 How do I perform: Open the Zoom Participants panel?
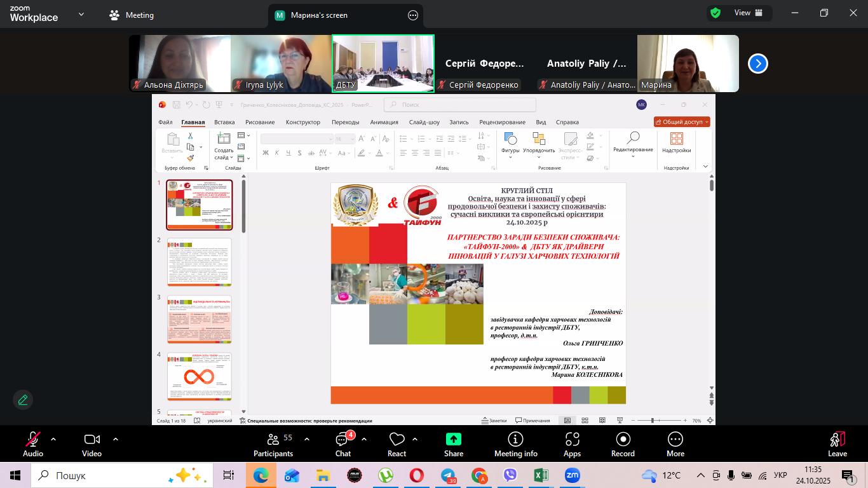[x=273, y=440]
